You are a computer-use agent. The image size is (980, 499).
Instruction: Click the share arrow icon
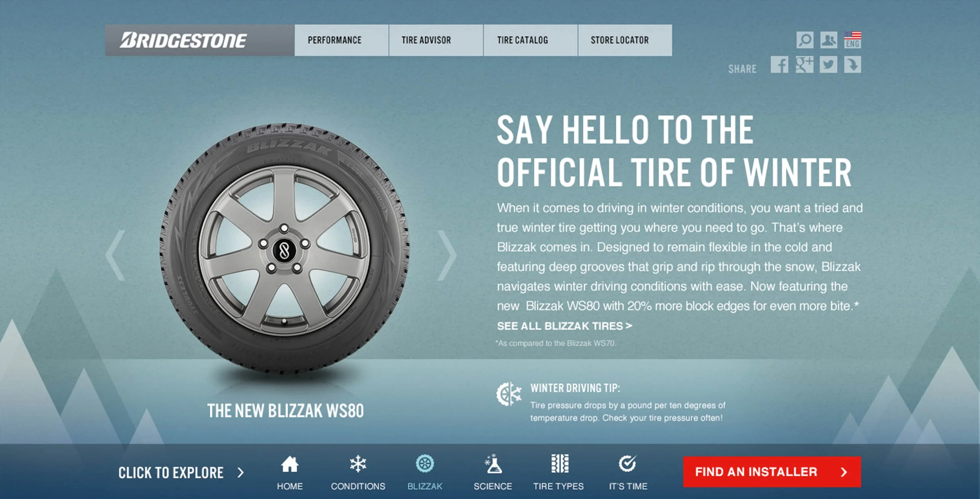853,64
